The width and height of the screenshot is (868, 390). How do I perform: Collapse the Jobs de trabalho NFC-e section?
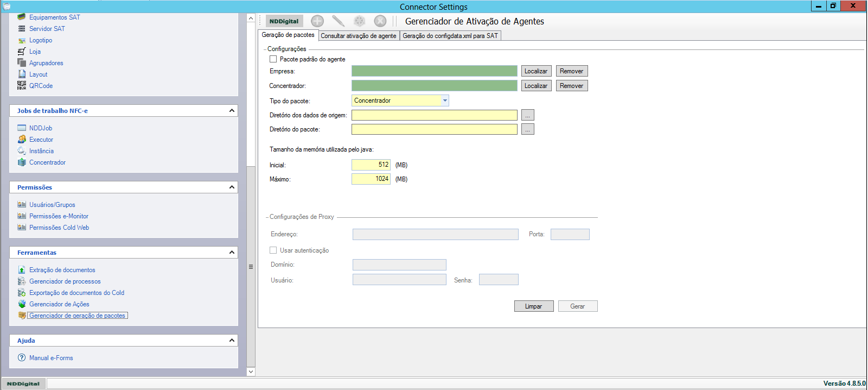(x=232, y=111)
